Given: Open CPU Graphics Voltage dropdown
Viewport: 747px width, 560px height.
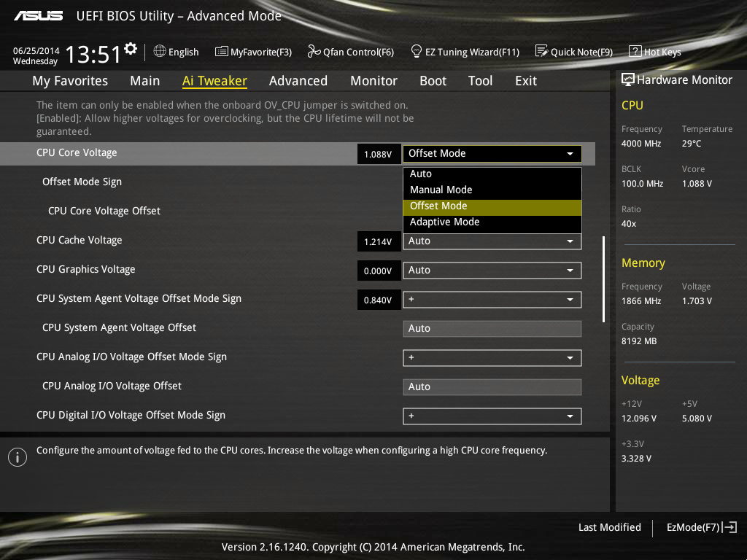Looking at the screenshot, I should tap(492, 271).
